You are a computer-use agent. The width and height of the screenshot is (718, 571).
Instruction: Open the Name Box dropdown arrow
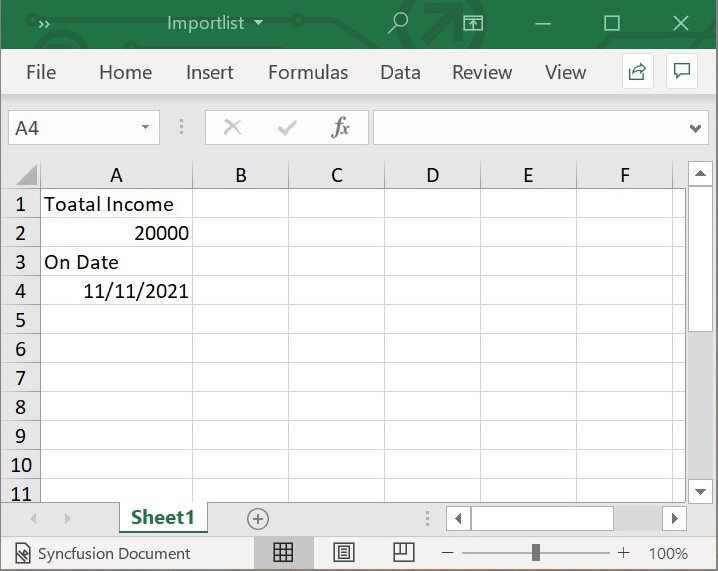[x=145, y=127]
